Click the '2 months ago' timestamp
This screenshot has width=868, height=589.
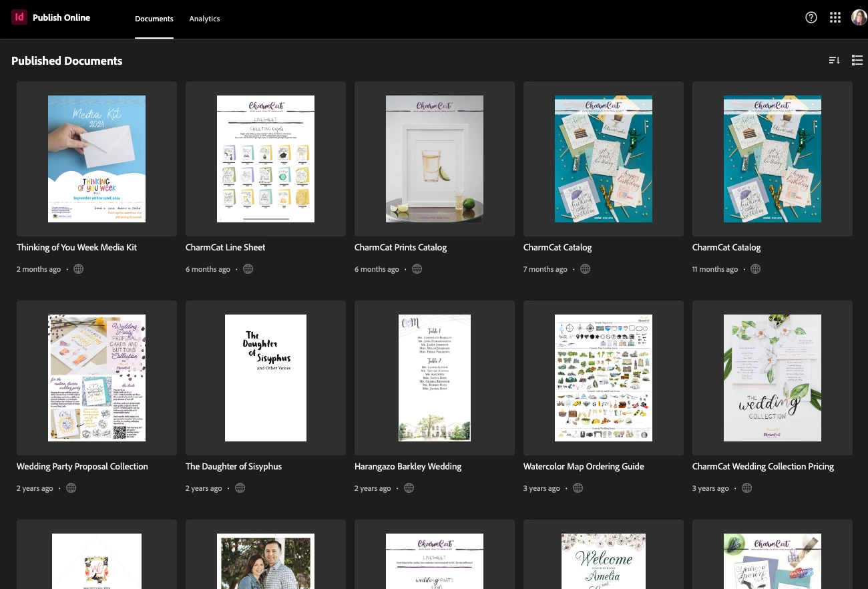(39, 269)
